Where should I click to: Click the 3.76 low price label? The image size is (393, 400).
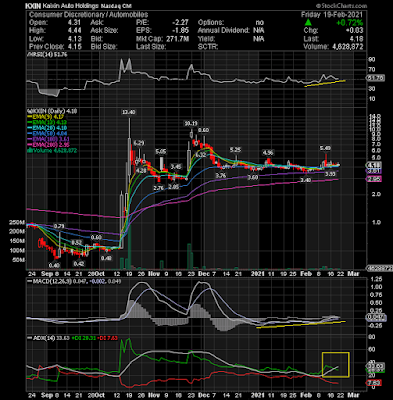pos(221,175)
